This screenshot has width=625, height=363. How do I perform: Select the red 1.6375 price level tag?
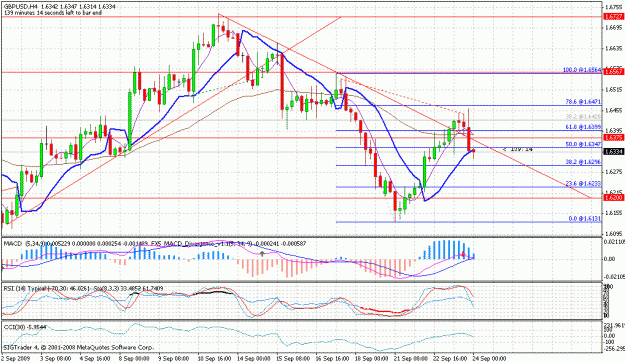(614, 137)
